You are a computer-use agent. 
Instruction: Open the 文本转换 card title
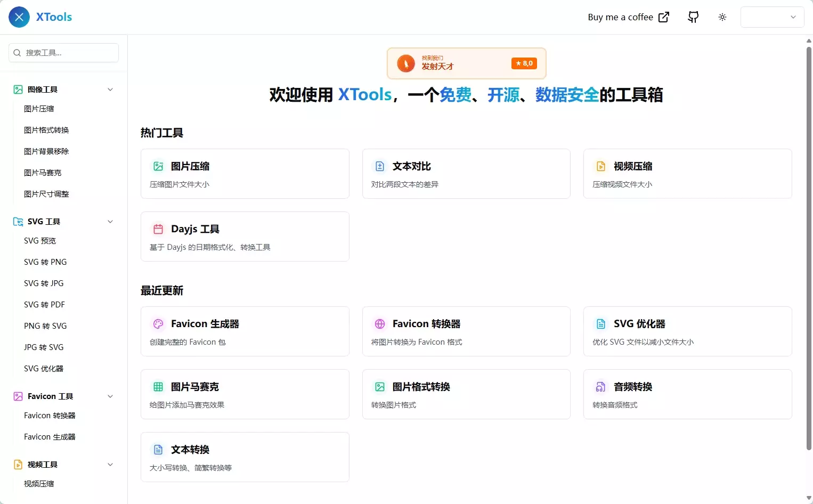click(x=190, y=450)
